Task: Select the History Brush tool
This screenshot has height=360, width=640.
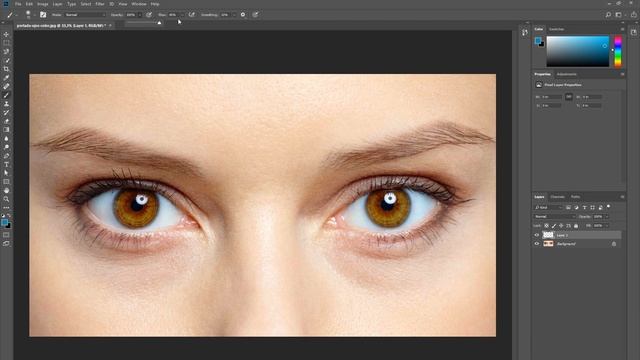Action: [6, 112]
